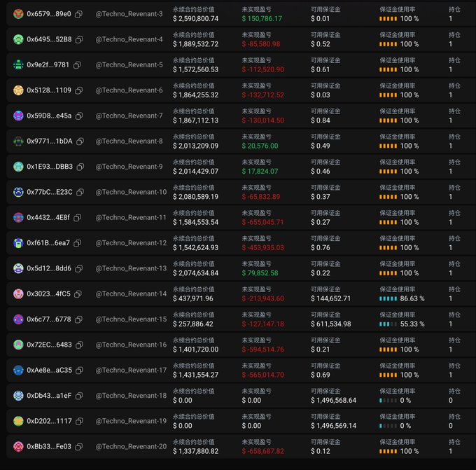Copy address 0x3023...4fC5

pyautogui.click(x=78, y=293)
